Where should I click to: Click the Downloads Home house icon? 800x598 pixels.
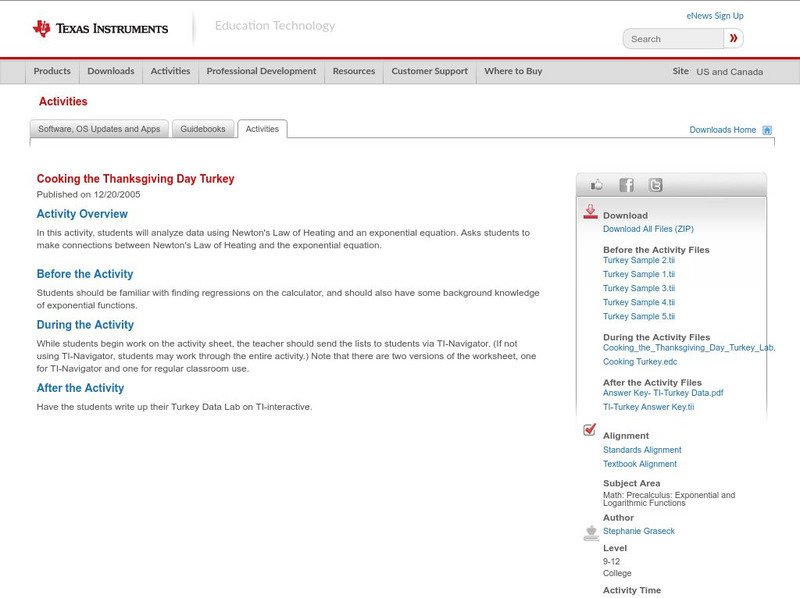(x=767, y=130)
